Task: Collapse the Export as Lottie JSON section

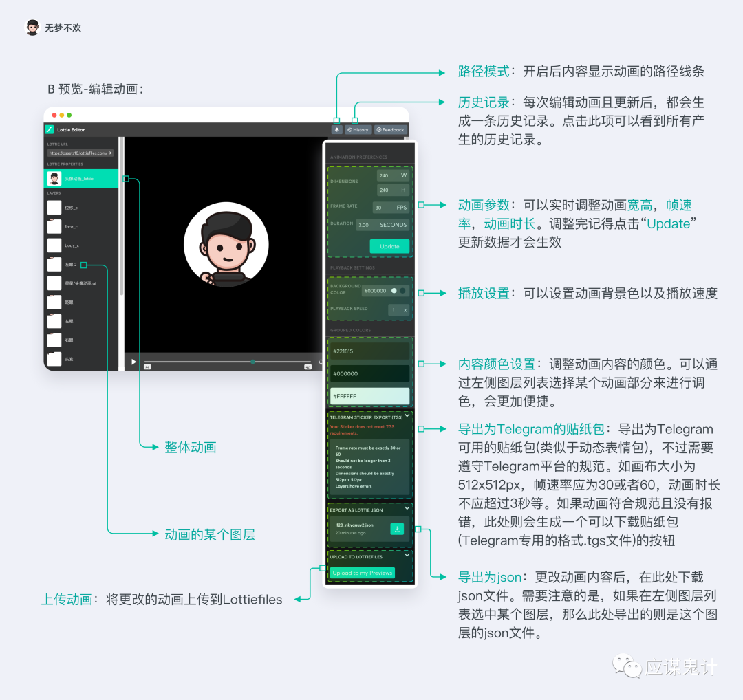Action: tap(407, 508)
